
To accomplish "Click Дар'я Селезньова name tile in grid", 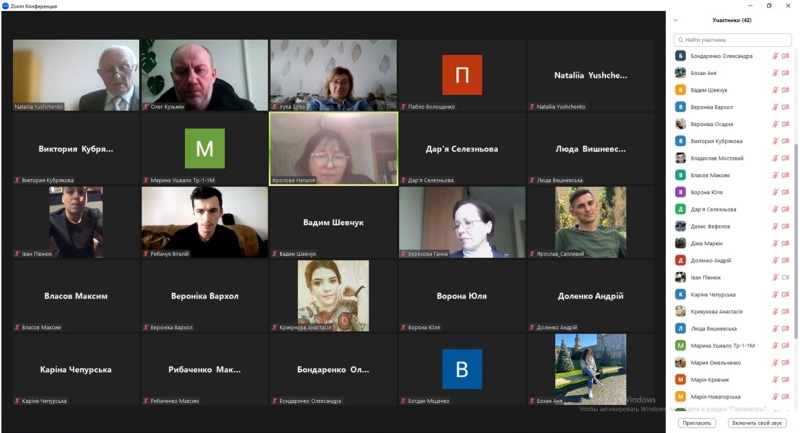I will click(x=462, y=148).
